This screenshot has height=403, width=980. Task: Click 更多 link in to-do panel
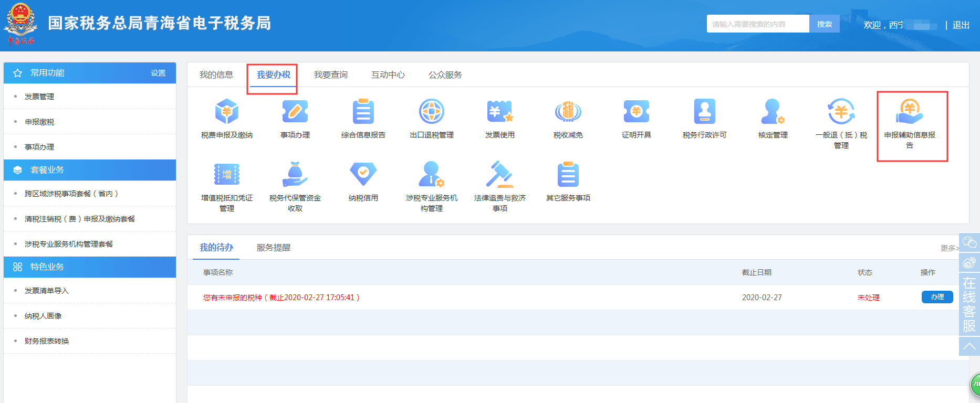click(x=950, y=248)
